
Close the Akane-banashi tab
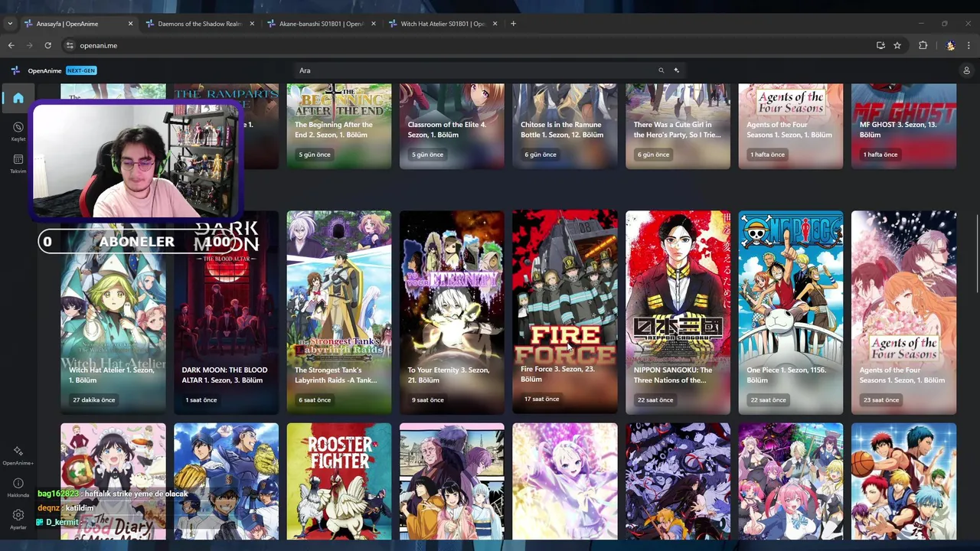click(x=374, y=24)
